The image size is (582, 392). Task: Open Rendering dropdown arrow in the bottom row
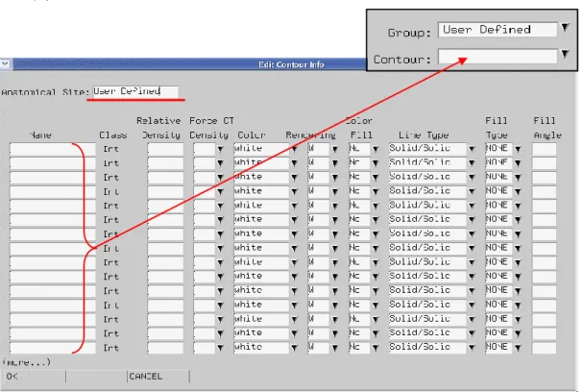click(x=335, y=348)
